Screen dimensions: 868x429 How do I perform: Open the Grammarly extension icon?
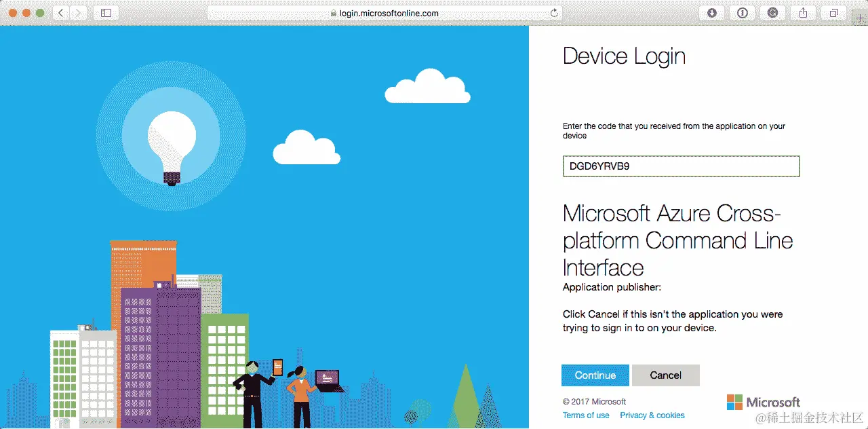pyautogui.click(x=773, y=13)
